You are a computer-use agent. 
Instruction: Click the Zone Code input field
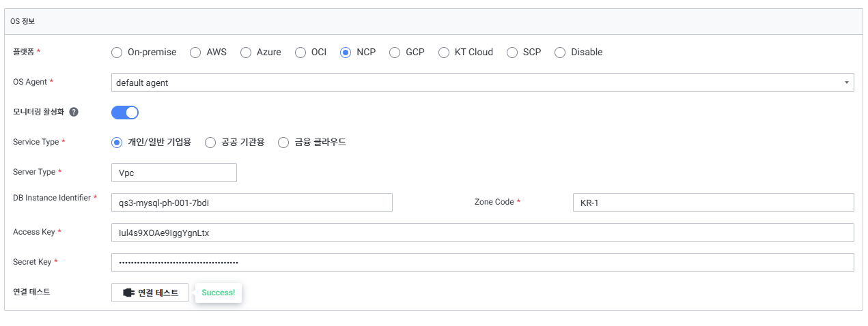pos(713,203)
